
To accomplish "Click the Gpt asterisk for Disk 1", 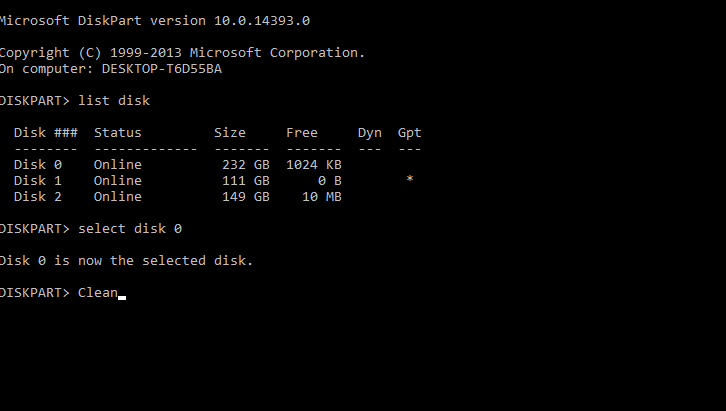I will (410, 179).
